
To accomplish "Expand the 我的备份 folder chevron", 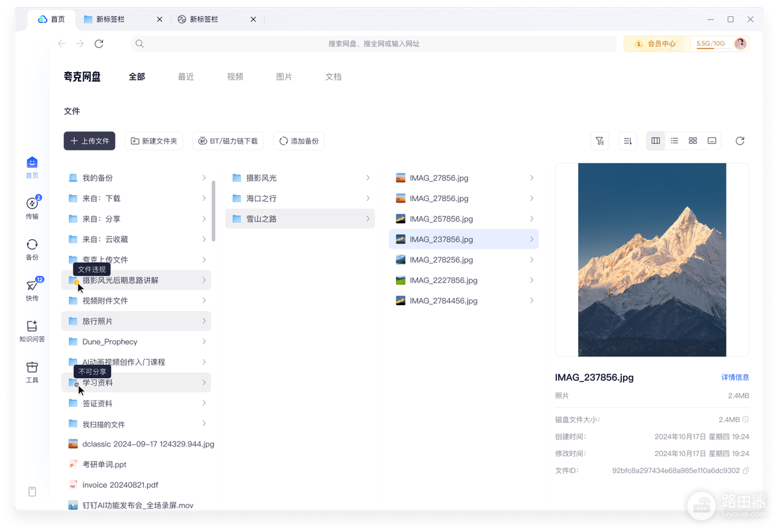I will pos(204,178).
